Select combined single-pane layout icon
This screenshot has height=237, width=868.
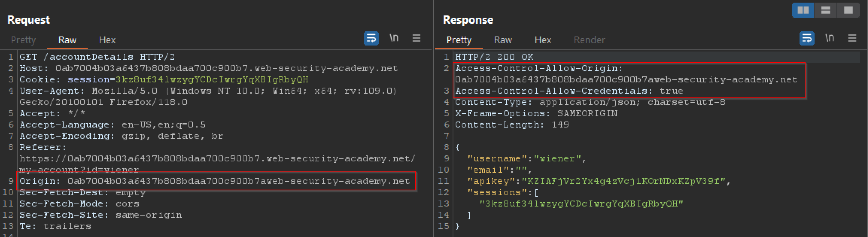[848, 10]
